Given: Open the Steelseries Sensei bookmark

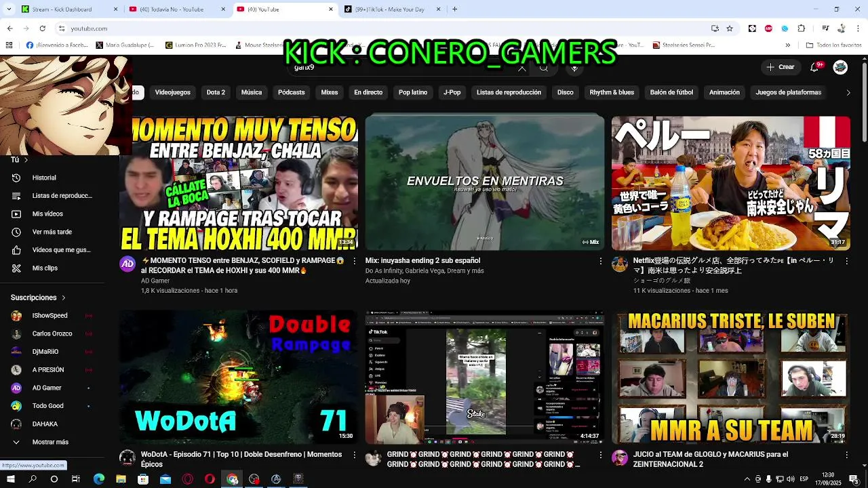Looking at the screenshot, I should tap(684, 45).
